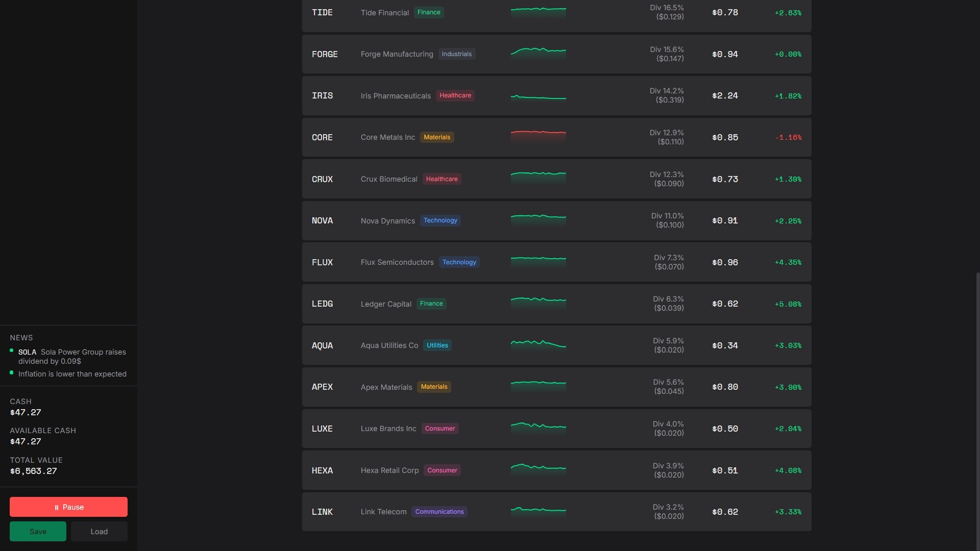Select the FORGE ticker symbol
The image size is (980, 551).
coord(325,54)
